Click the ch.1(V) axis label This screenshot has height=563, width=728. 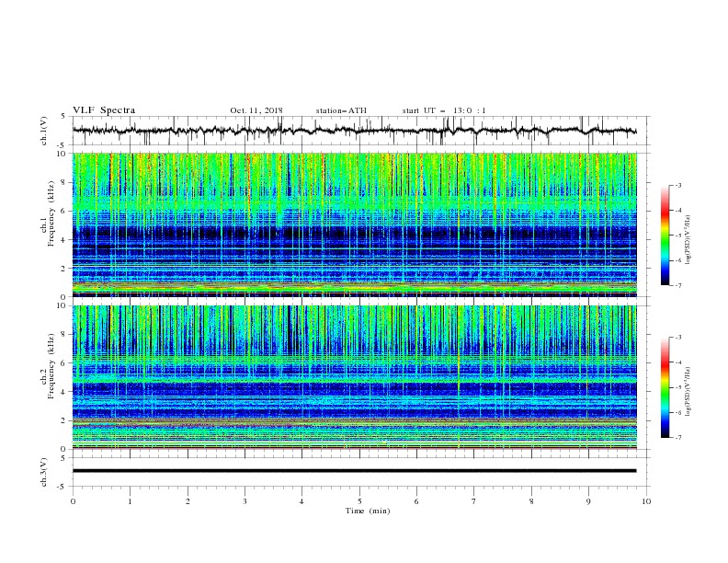click(x=44, y=131)
